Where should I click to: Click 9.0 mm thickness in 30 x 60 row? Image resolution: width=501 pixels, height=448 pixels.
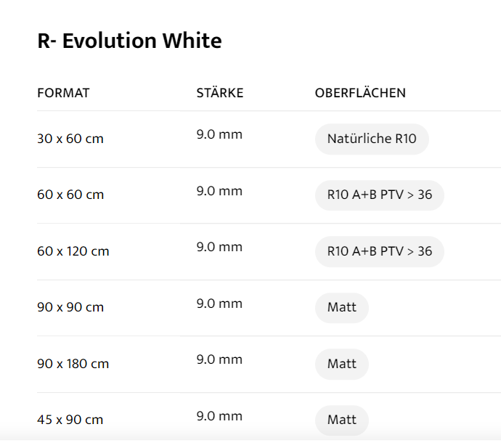(x=219, y=134)
